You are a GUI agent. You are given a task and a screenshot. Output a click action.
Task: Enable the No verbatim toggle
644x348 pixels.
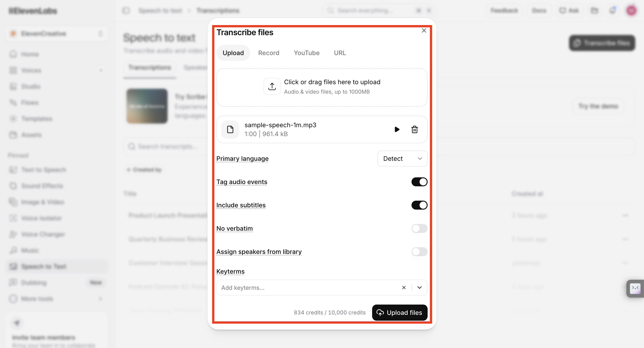(419, 228)
